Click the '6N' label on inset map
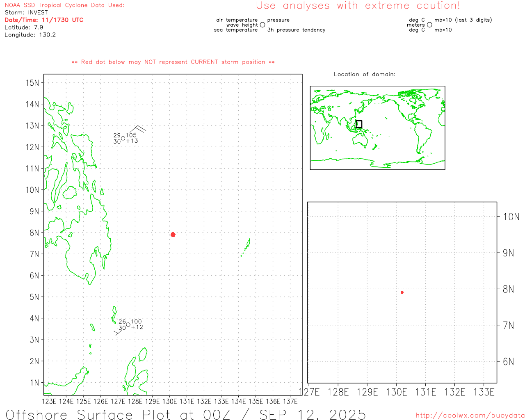 point(509,361)
